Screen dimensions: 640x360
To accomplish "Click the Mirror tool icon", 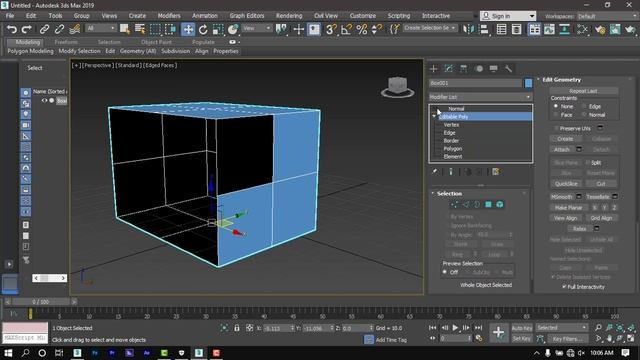I will [468, 29].
